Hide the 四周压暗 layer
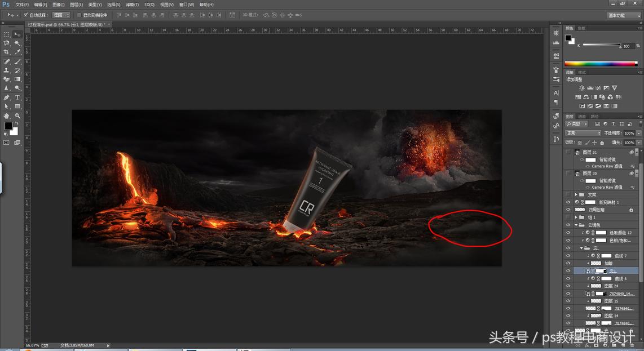The height and width of the screenshot is (351, 644). (x=568, y=210)
